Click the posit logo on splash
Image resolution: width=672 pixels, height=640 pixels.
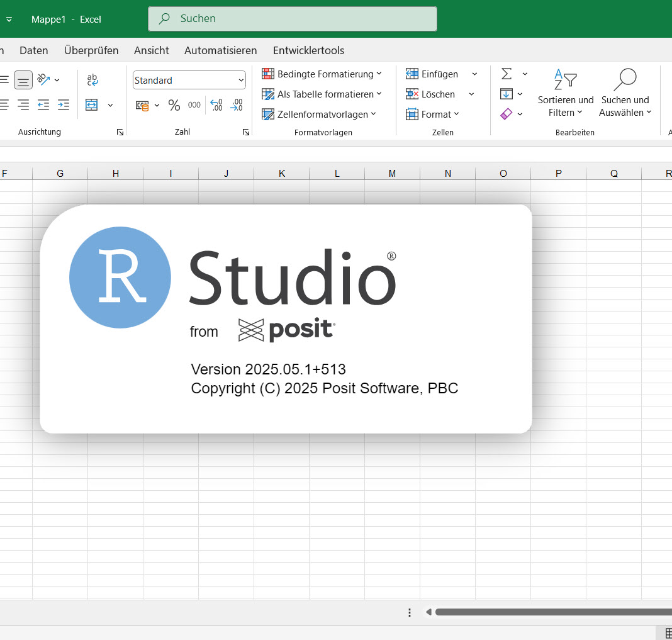[287, 330]
